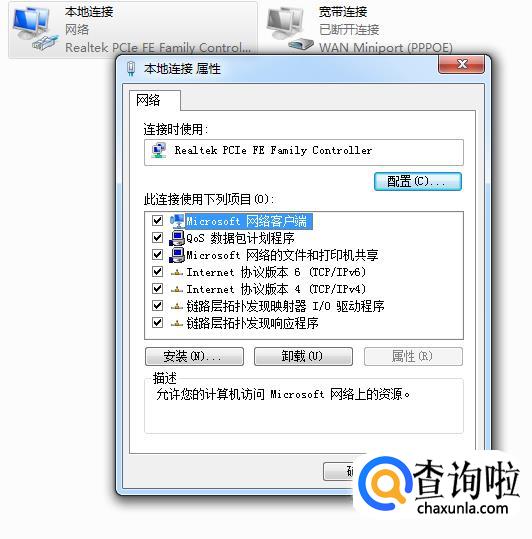Select the 宽带连接 connection icon
The width and height of the screenshot is (532, 539).
click(x=289, y=29)
